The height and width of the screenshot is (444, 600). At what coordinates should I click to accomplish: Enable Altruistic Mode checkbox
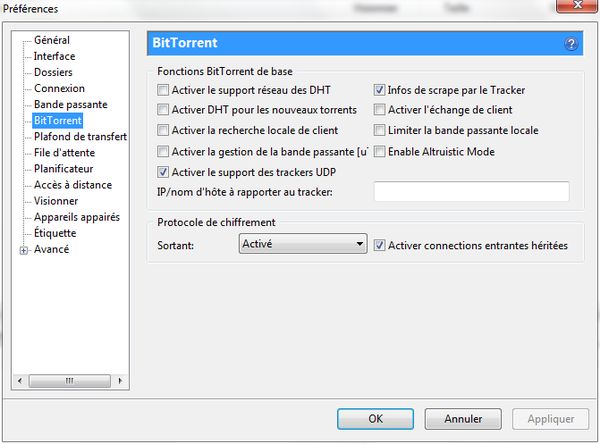(x=379, y=152)
